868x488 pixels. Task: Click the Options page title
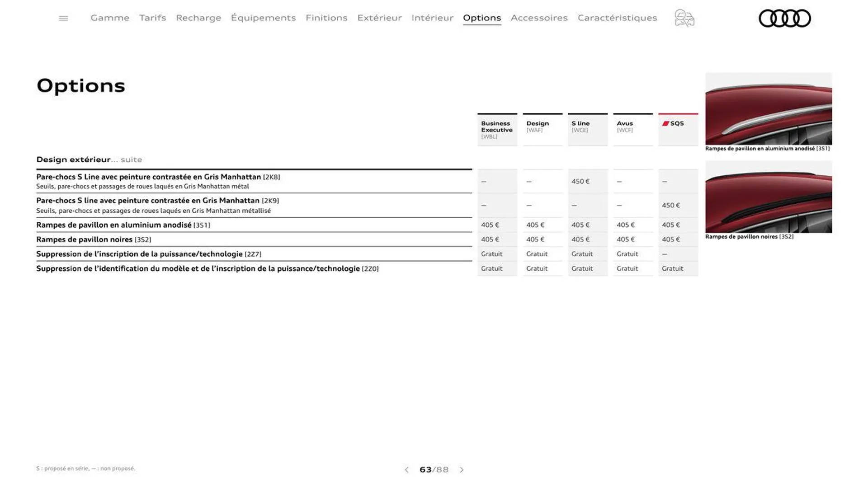(81, 86)
